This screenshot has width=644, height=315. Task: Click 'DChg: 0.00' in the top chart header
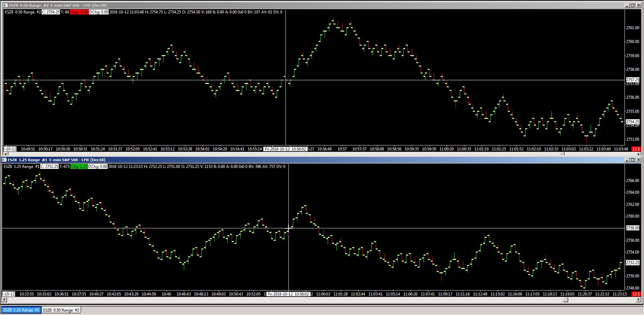pos(99,12)
